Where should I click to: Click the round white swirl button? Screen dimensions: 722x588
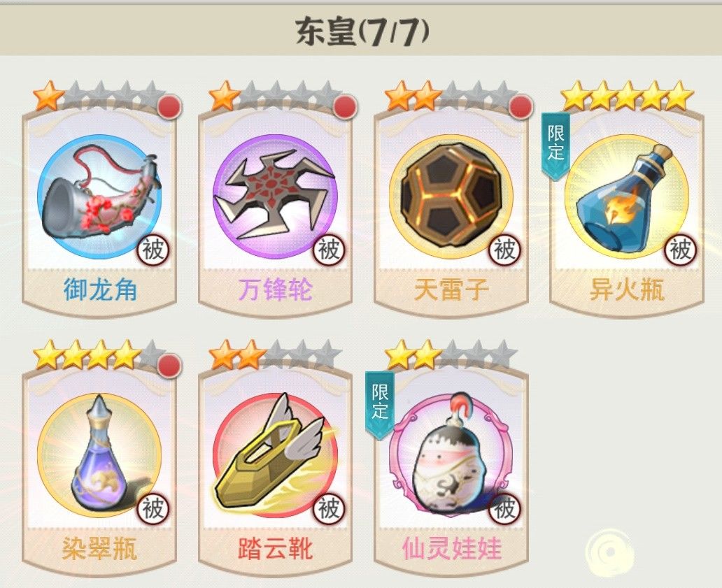[x=611, y=552]
